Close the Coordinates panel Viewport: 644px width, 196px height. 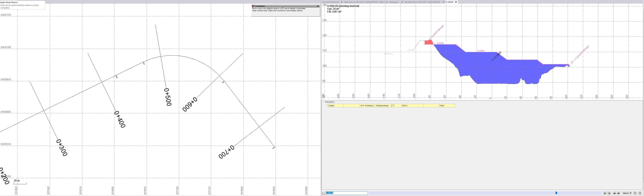pyautogui.click(x=318, y=6)
